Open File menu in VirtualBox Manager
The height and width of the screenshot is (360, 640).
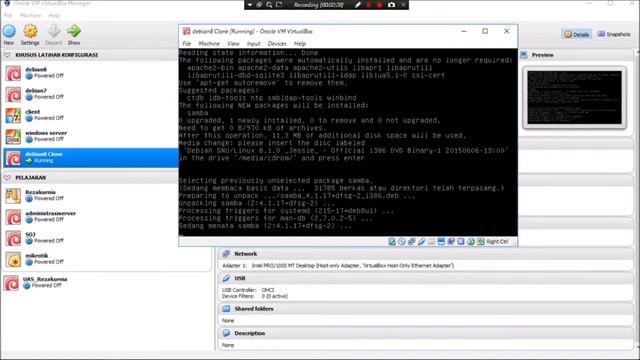coord(8,16)
